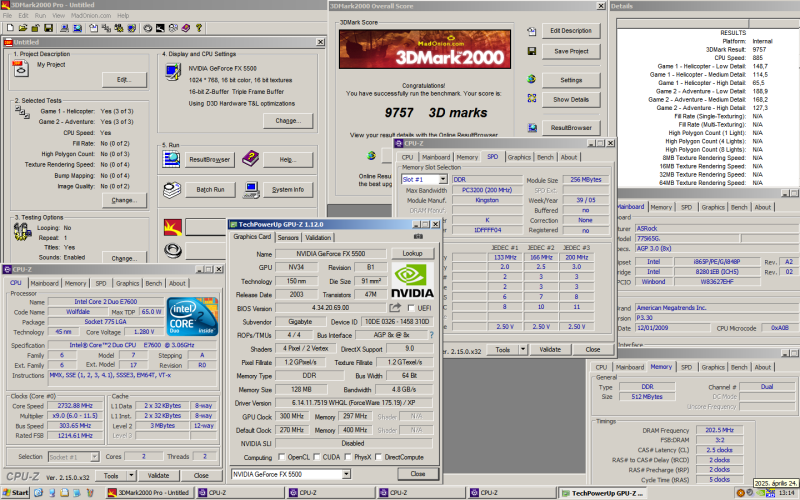Viewport: 800px width, 500px height.
Task: Click the GPU-Z Name field NVIDIA GeForce FX 5500
Action: pyautogui.click(x=331, y=254)
